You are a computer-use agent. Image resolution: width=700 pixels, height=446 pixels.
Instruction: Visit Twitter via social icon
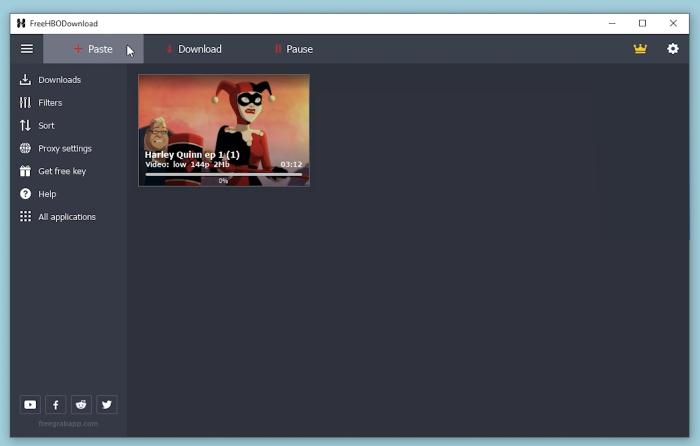(x=106, y=404)
